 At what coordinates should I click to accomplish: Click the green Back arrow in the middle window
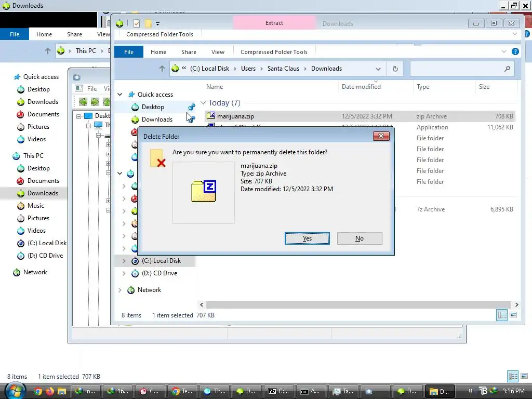click(83, 101)
